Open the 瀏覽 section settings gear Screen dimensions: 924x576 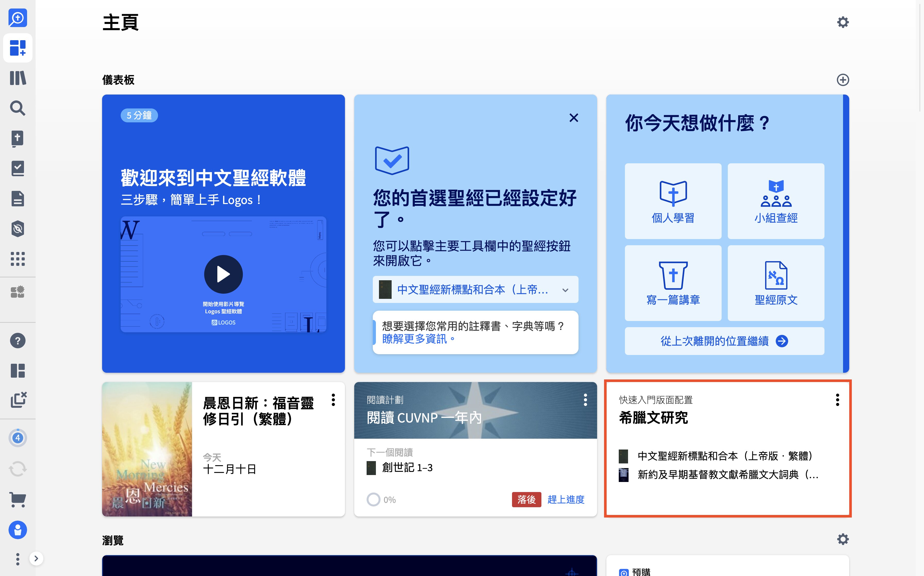click(843, 539)
